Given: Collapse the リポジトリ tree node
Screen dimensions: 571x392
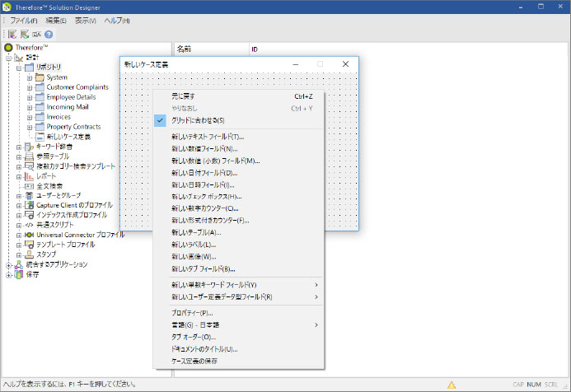Looking at the screenshot, I should (x=18, y=68).
